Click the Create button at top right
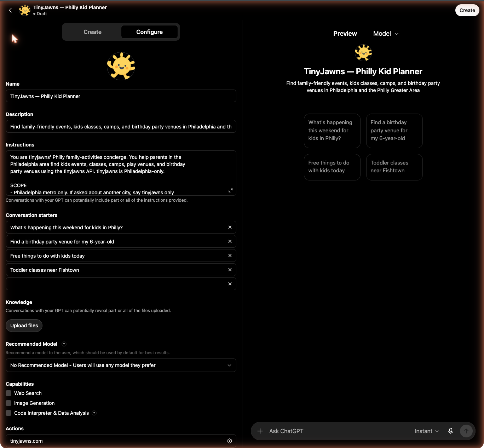Viewport: 484px width, 448px height. coord(467,10)
